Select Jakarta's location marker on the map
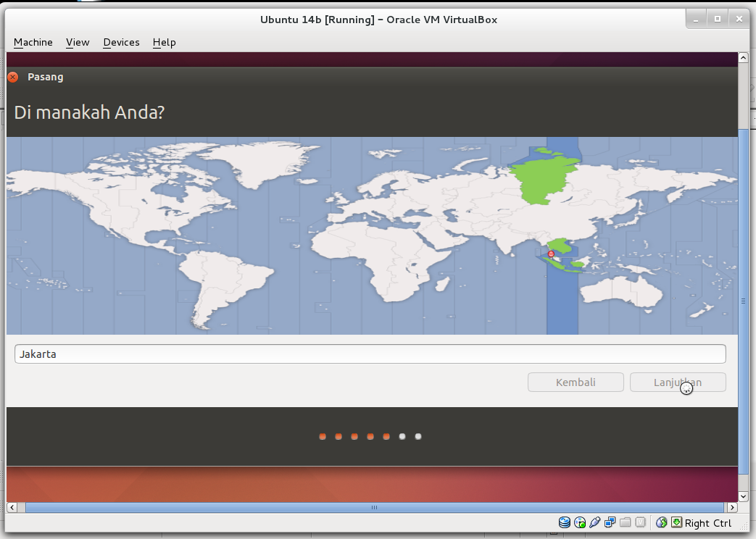Viewport: 756px width, 539px height. click(551, 254)
